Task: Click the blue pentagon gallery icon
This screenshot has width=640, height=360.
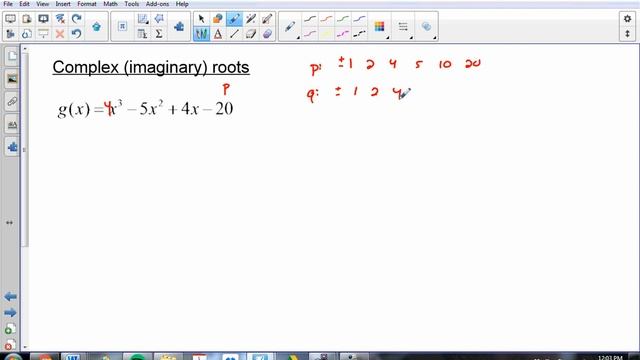Action: point(96,27)
